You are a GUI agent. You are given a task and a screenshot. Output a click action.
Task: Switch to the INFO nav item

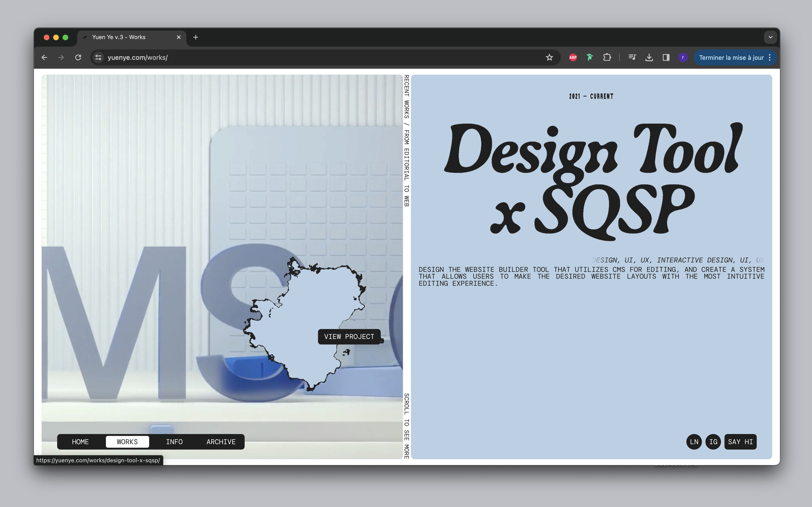click(x=174, y=442)
